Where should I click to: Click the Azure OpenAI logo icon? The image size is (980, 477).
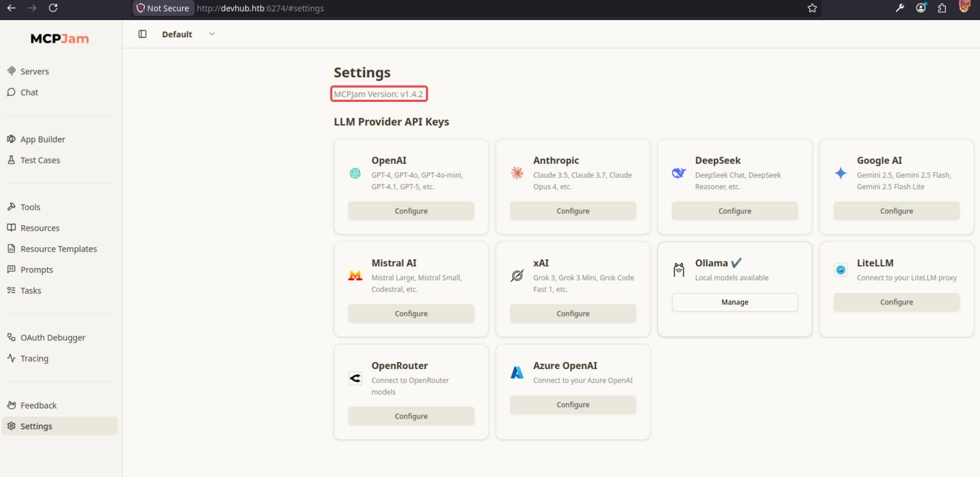pyautogui.click(x=517, y=372)
